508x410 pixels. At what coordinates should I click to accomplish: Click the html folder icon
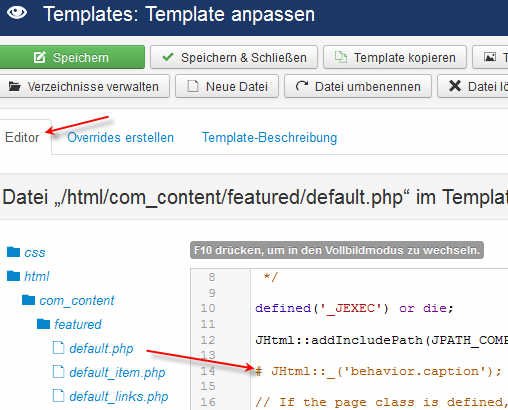point(13,276)
